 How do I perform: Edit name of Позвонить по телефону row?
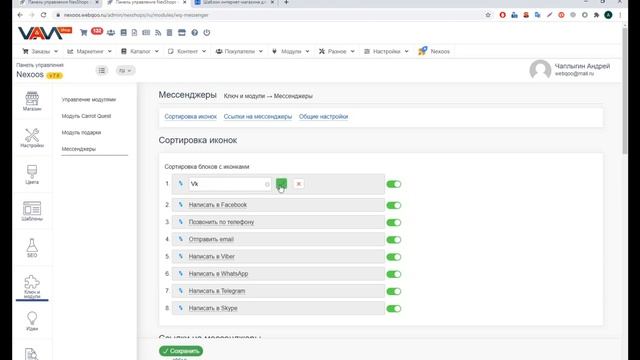click(181, 222)
